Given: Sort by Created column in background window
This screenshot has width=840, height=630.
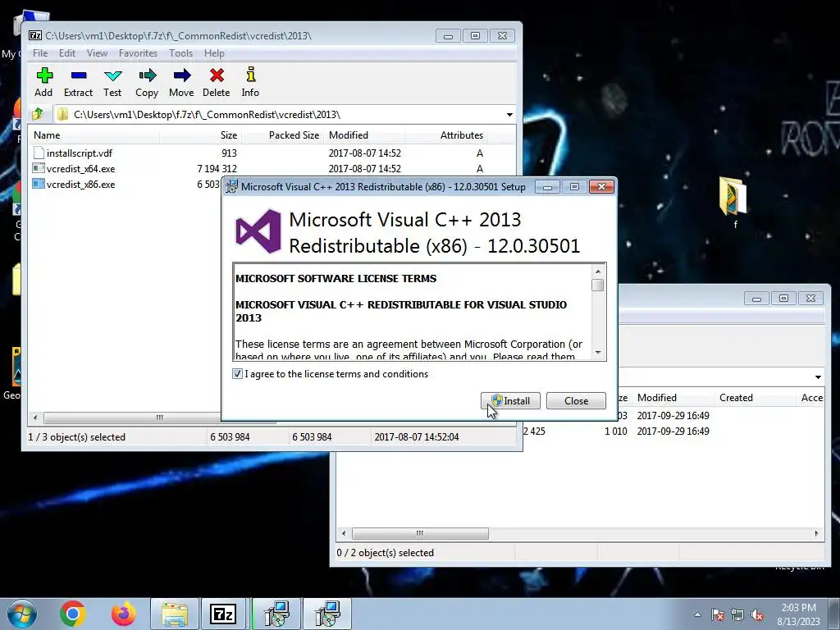Looking at the screenshot, I should pyautogui.click(x=755, y=398).
